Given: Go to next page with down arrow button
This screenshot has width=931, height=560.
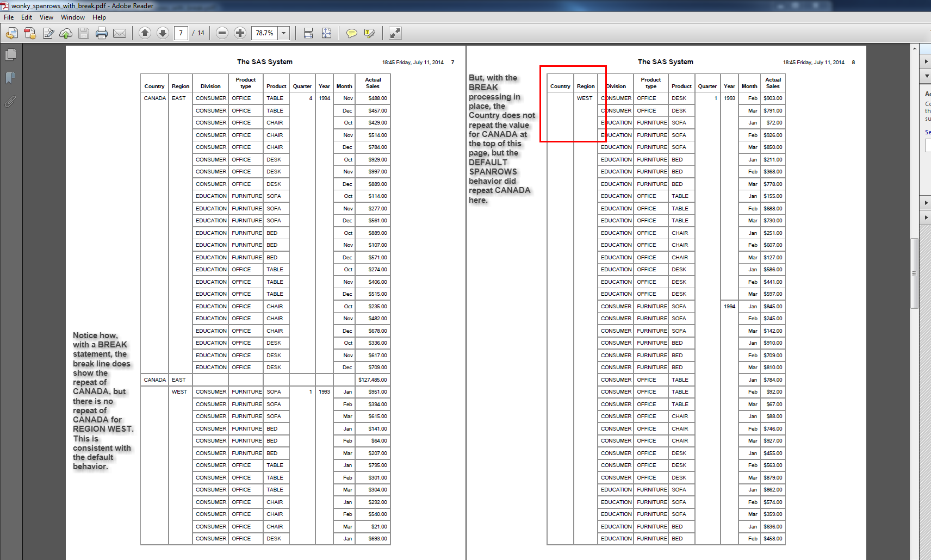Looking at the screenshot, I should (x=163, y=33).
